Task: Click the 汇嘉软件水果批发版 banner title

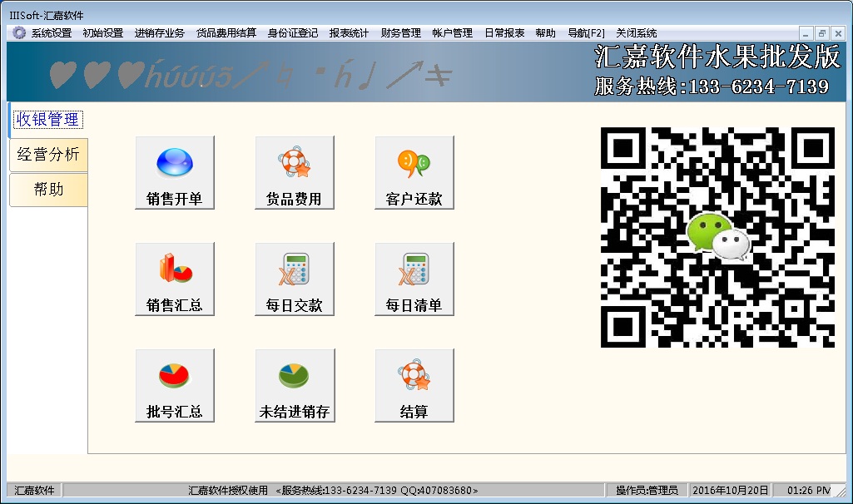Action: click(x=717, y=57)
